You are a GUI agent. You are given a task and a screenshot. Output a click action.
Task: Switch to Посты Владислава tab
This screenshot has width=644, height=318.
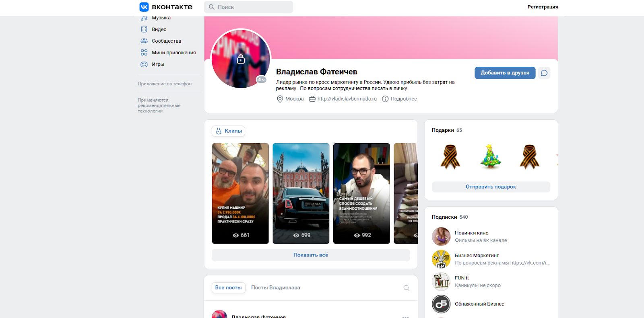click(x=275, y=288)
